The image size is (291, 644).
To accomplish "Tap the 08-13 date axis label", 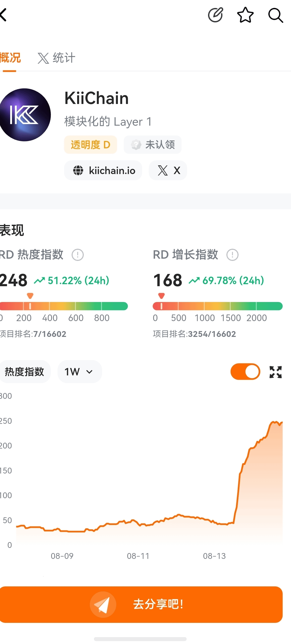I will point(214,556).
